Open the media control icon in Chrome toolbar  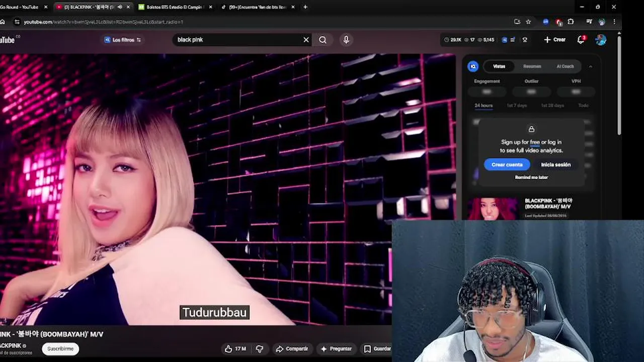point(589,22)
